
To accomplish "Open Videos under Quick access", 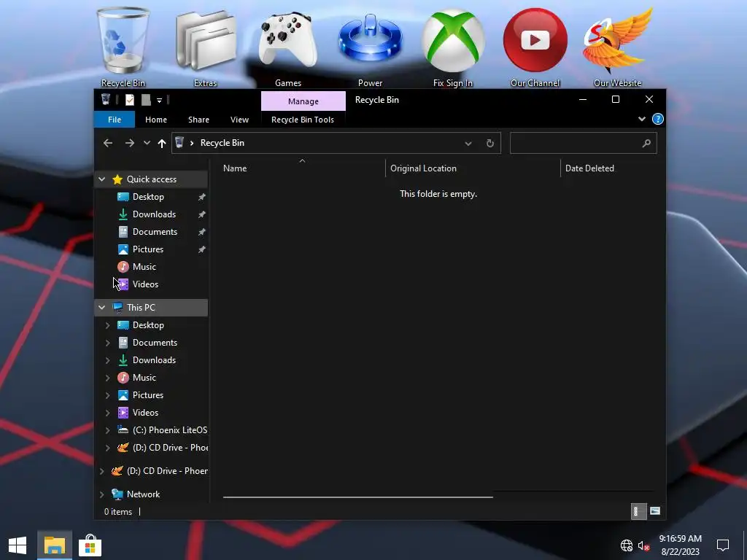I will (145, 284).
